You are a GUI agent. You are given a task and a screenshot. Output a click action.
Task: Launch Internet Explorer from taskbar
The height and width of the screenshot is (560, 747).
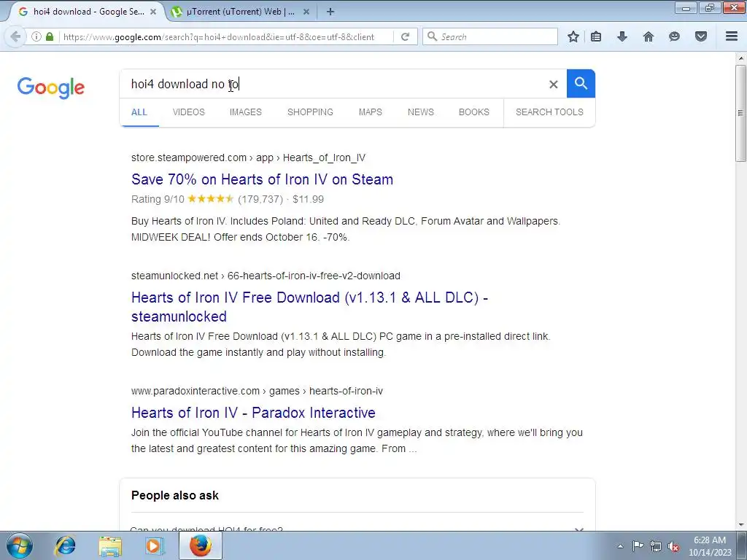pyautogui.click(x=65, y=545)
